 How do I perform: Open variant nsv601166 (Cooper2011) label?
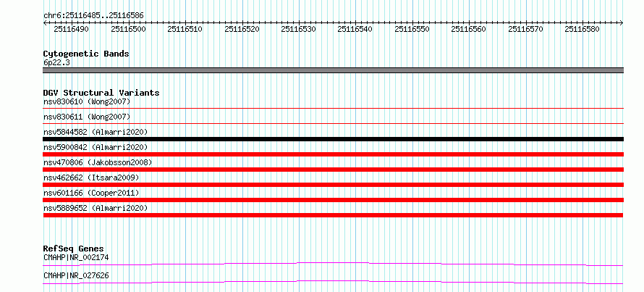pos(91,193)
